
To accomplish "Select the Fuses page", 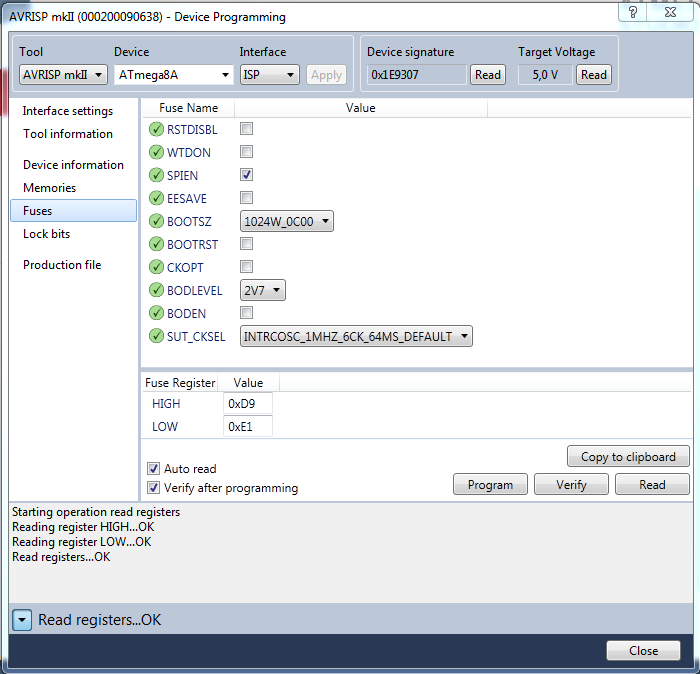I will coord(73,211).
